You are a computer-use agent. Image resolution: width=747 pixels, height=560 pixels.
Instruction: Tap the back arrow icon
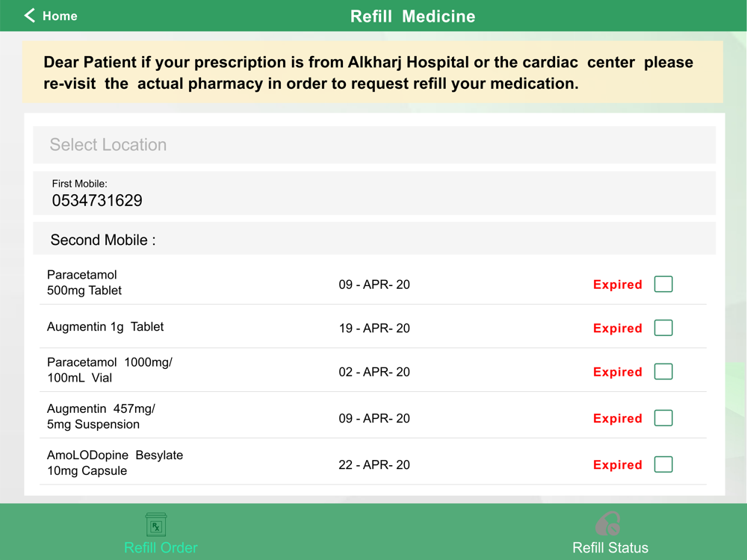click(30, 16)
